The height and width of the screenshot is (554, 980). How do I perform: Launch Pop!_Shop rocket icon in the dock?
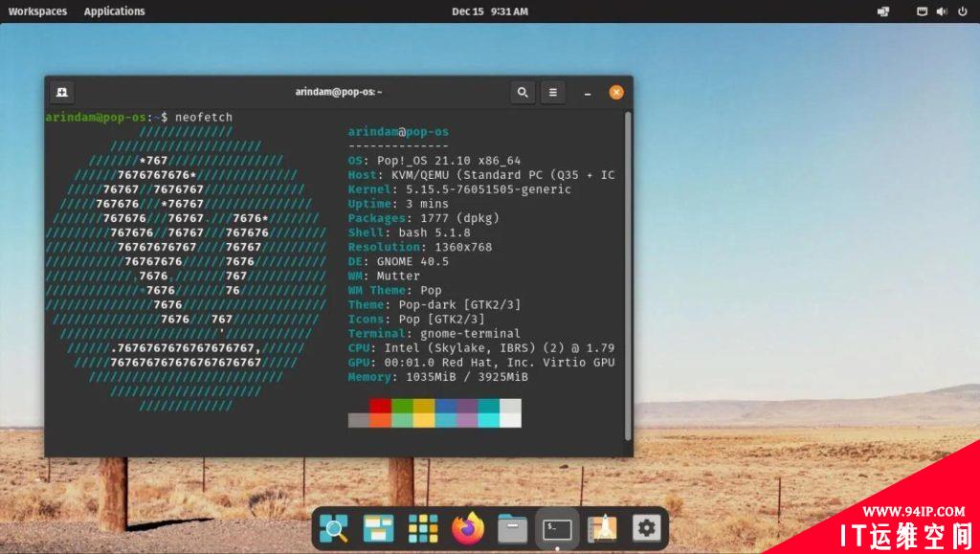pyautogui.click(x=602, y=529)
